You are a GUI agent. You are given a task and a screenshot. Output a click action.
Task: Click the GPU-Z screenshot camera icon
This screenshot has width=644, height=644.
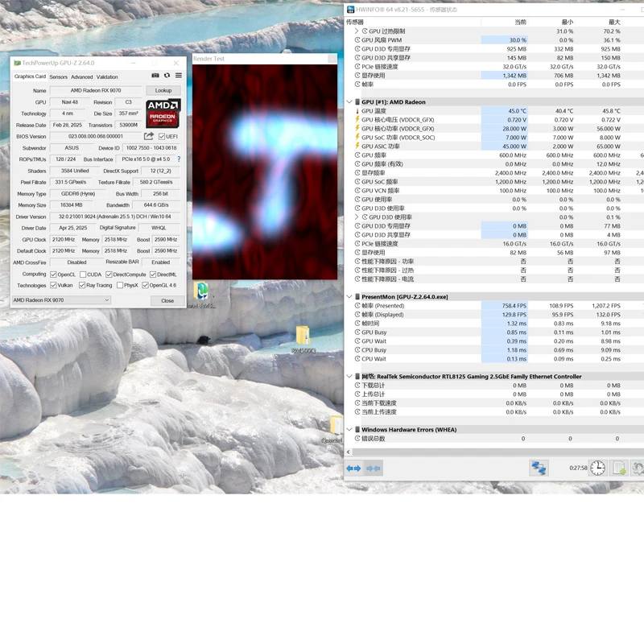pyautogui.click(x=155, y=76)
